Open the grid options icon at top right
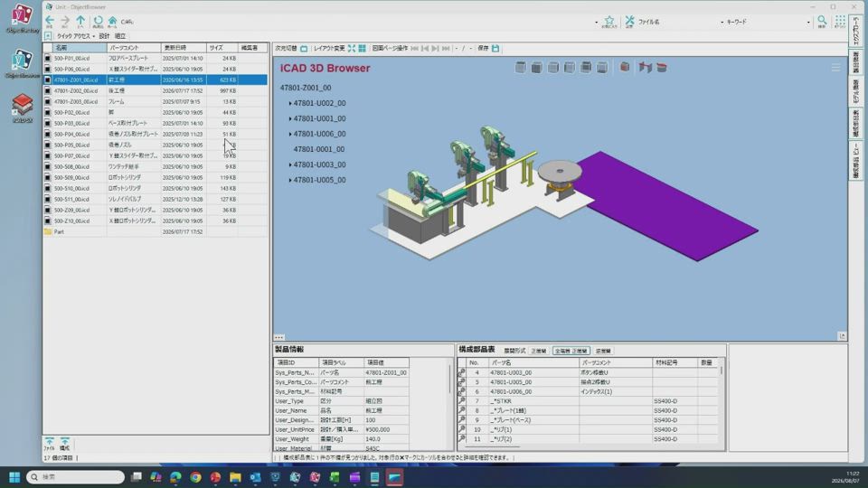Image resolution: width=868 pixels, height=488 pixels. click(x=840, y=21)
